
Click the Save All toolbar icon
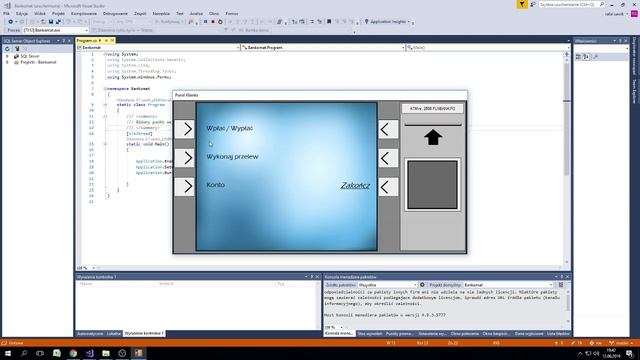(58, 22)
